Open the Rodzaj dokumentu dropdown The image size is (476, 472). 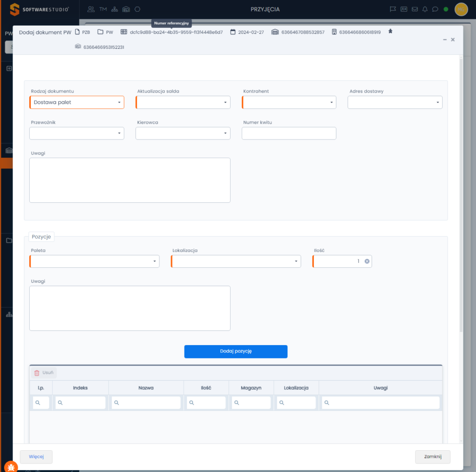(77, 102)
